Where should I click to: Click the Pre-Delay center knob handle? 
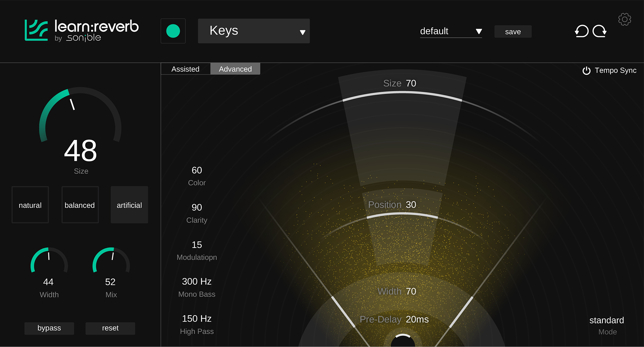point(403,340)
